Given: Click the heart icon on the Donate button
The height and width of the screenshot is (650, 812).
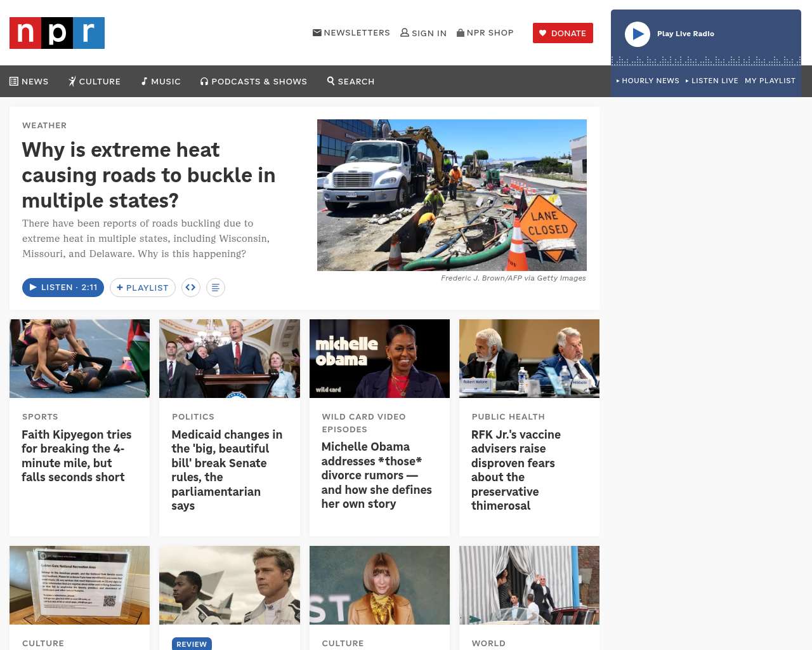Looking at the screenshot, I should 542,33.
